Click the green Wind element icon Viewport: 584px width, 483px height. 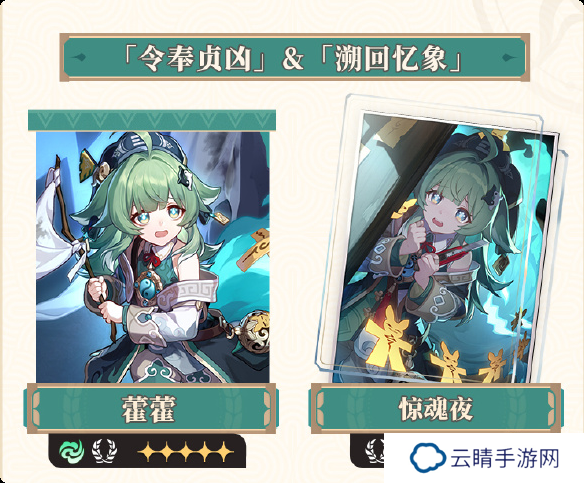[72, 451]
